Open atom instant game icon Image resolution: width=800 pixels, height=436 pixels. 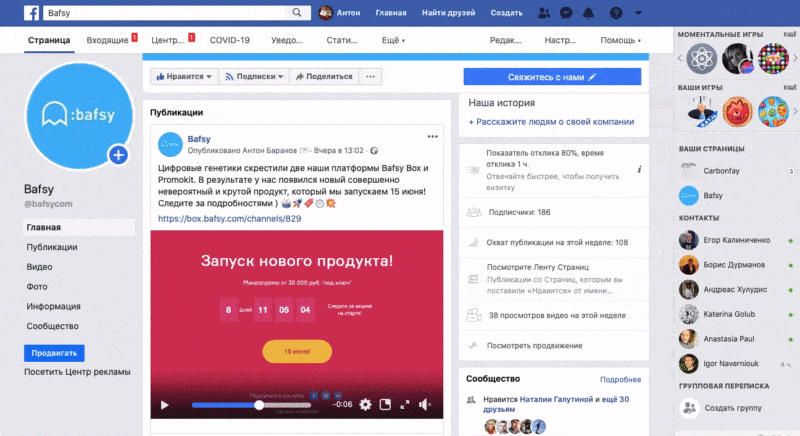pos(701,59)
